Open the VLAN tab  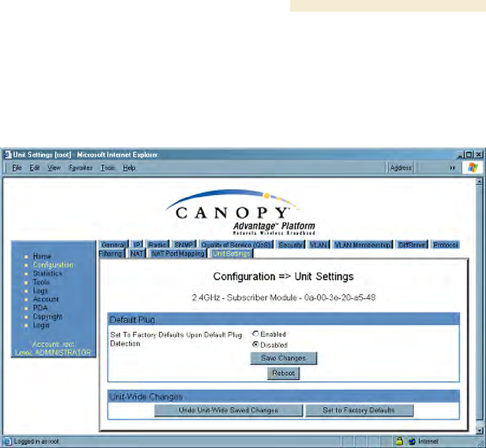[318, 245]
